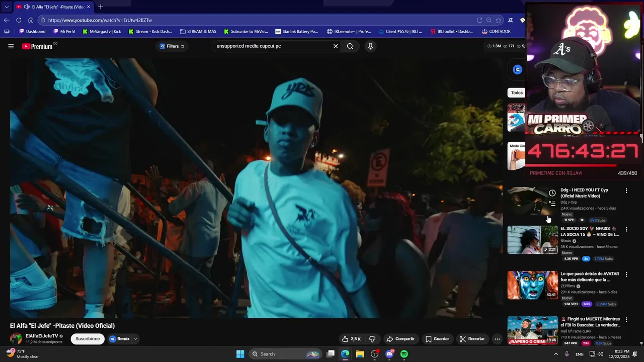Bookmark this page with star icon
This screenshot has width=644, height=362.
498,20
